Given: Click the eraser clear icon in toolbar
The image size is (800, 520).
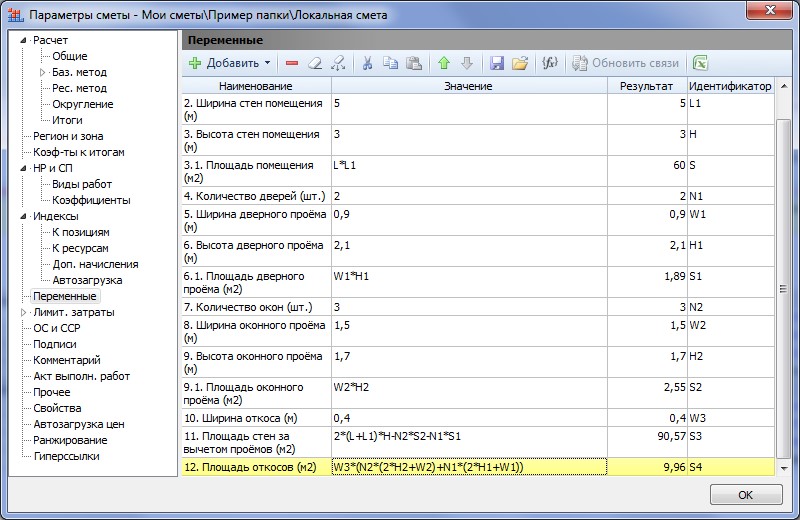Looking at the screenshot, I should pos(315,63).
